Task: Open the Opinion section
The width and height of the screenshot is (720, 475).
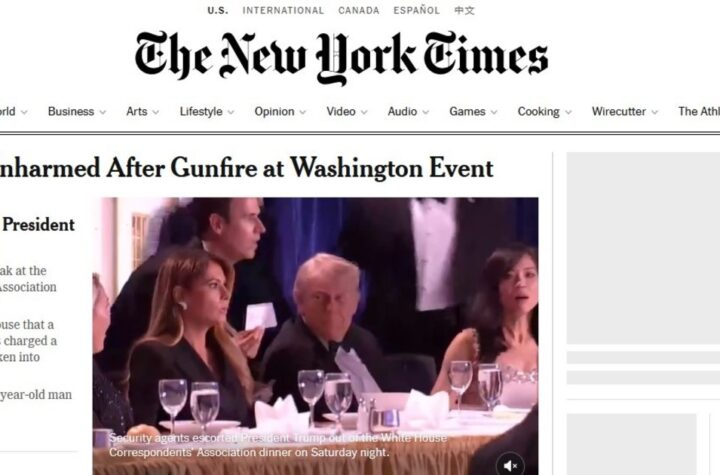Action: point(274,112)
